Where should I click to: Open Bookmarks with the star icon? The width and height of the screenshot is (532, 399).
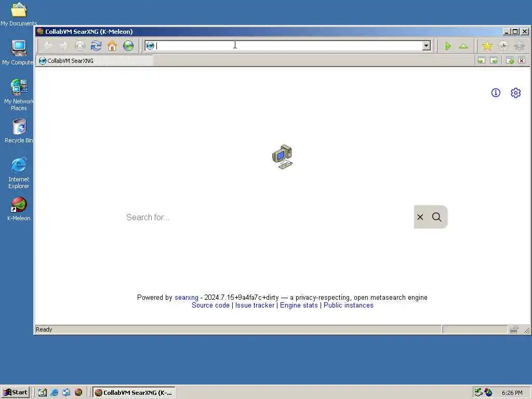pos(487,46)
